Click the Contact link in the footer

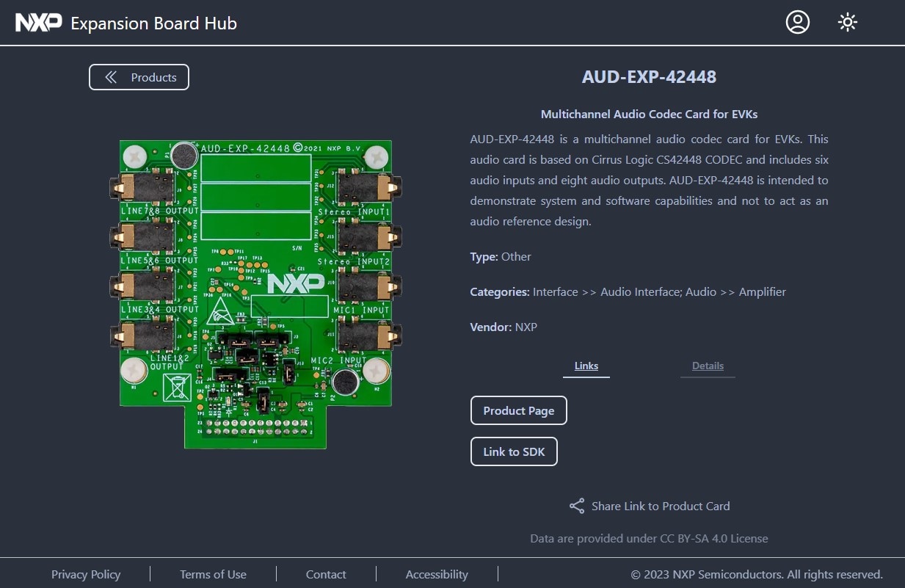coord(326,574)
